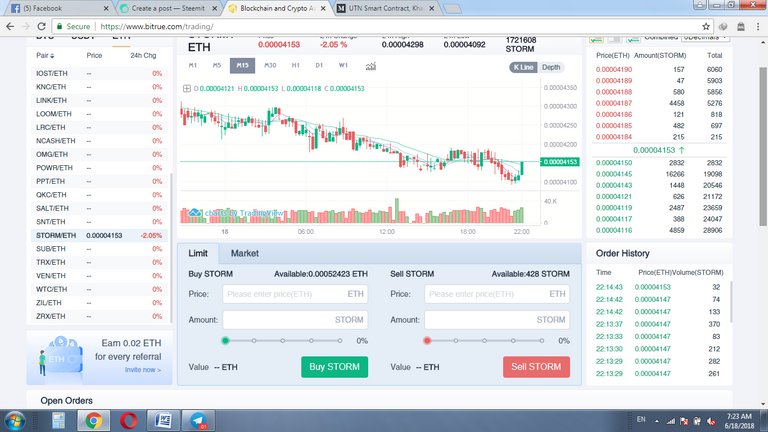The height and width of the screenshot is (432, 768).
Task: Focus the Buy STORM price field
Action: click(x=295, y=294)
